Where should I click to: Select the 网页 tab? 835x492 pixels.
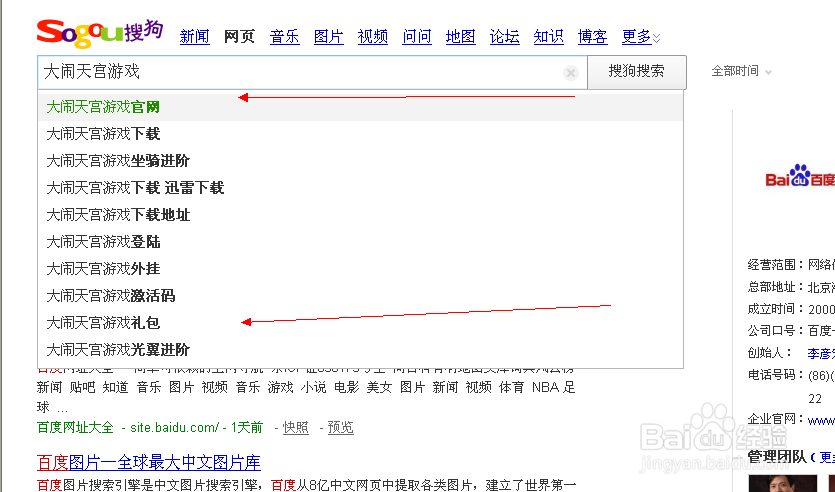click(x=239, y=37)
